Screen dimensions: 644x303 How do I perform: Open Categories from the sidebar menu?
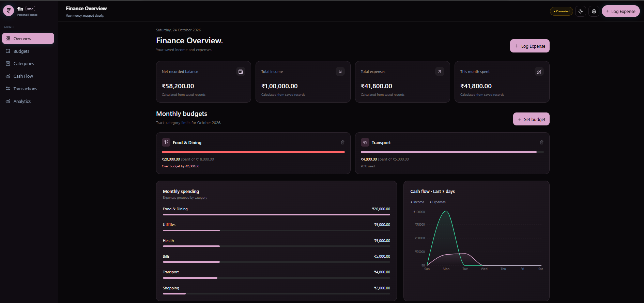tap(28, 63)
